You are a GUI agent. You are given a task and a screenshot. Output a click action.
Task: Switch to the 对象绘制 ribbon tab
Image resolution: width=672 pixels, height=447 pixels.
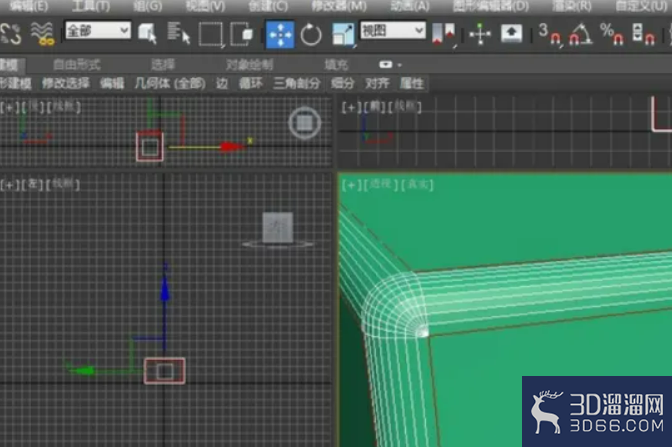[x=249, y=65]
